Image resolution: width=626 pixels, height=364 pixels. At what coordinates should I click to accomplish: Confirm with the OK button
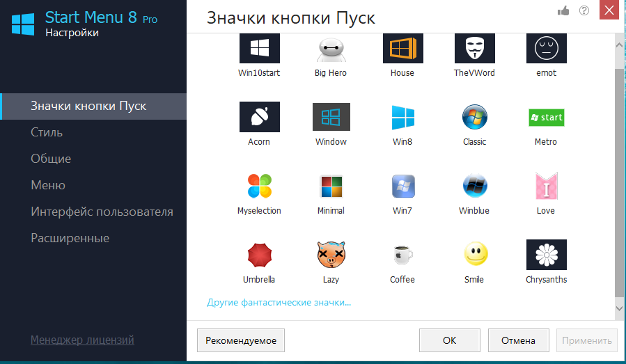click(x=450, y=340)
